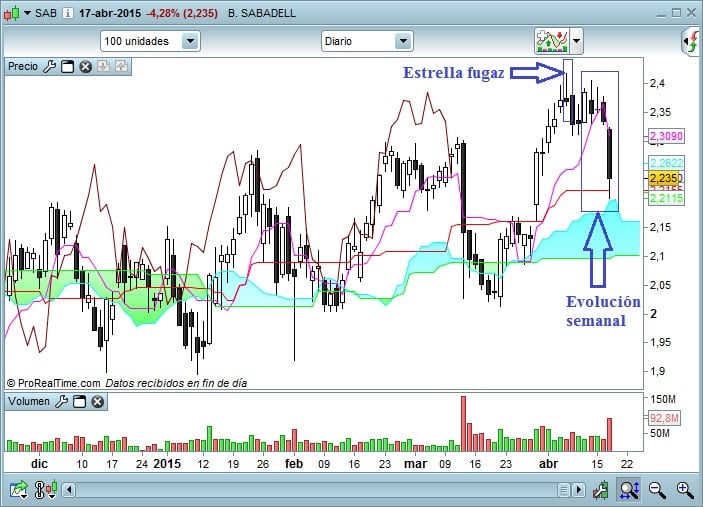
Task: Click the B. SABADELL name in title
Action: point(262,13)
